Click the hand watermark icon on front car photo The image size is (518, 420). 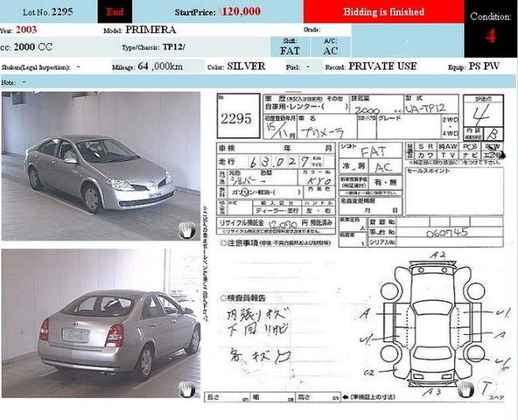pos(187,230)
